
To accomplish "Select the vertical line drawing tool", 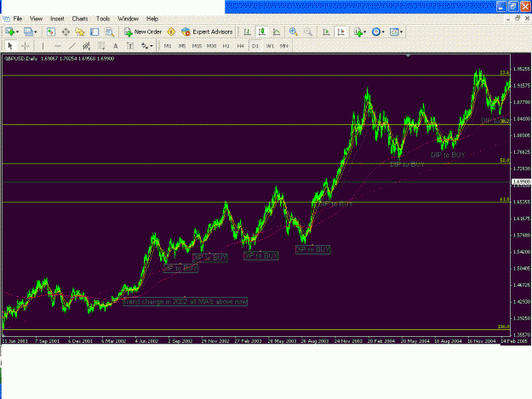I will 43,46.
